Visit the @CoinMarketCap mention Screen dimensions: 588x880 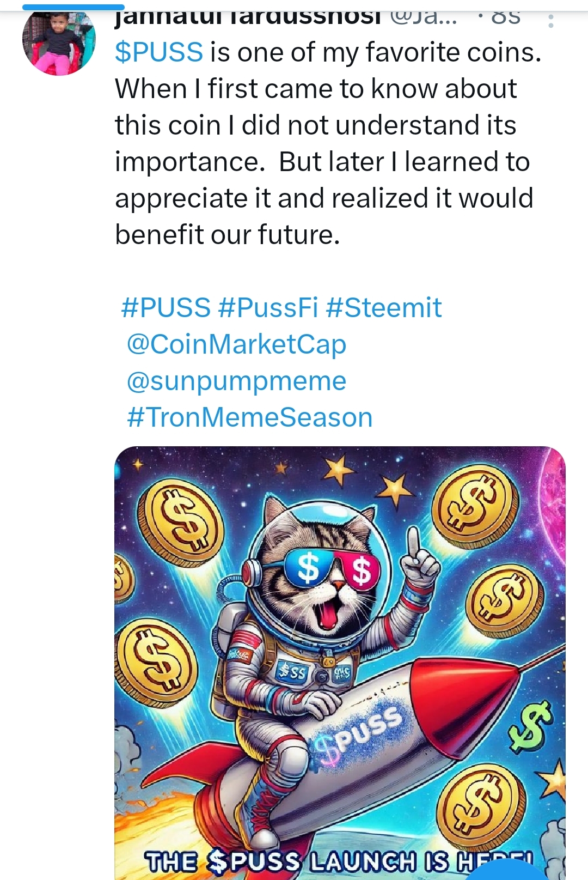click(236, 344)
